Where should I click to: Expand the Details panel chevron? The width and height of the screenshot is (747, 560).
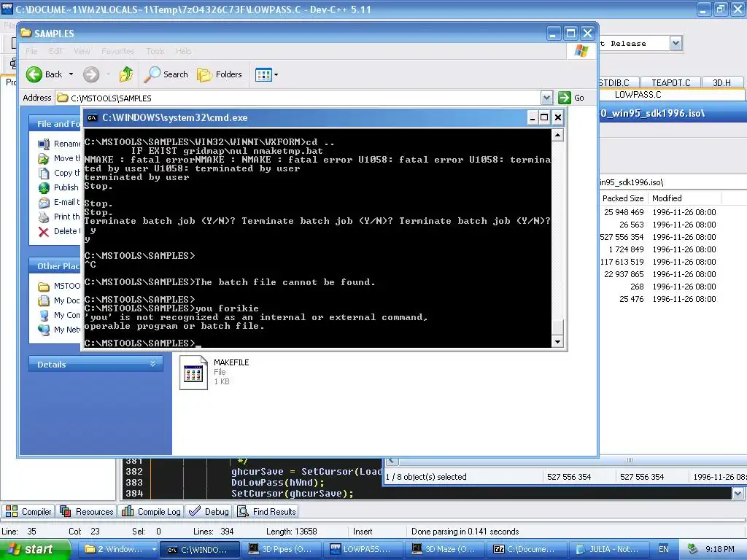coord(153,364)
